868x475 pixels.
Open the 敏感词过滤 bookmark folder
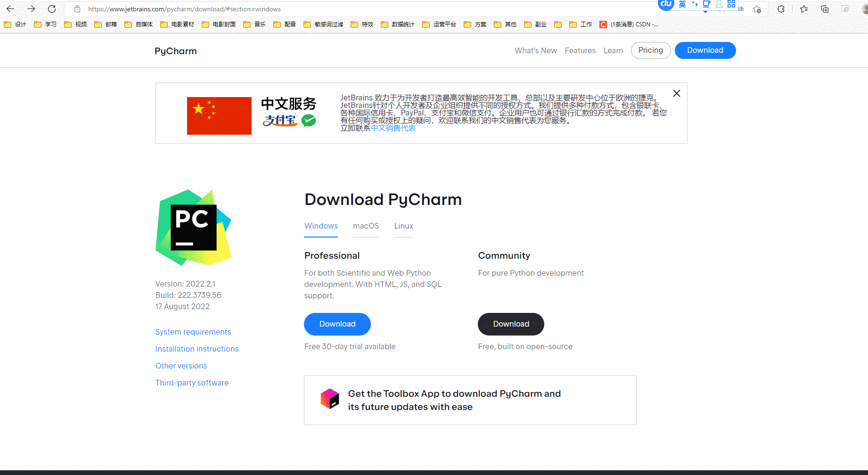pos(323,25)
